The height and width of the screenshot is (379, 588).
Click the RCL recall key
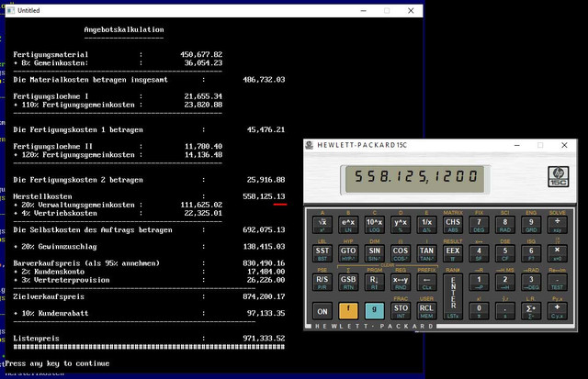tap(426, 311)
